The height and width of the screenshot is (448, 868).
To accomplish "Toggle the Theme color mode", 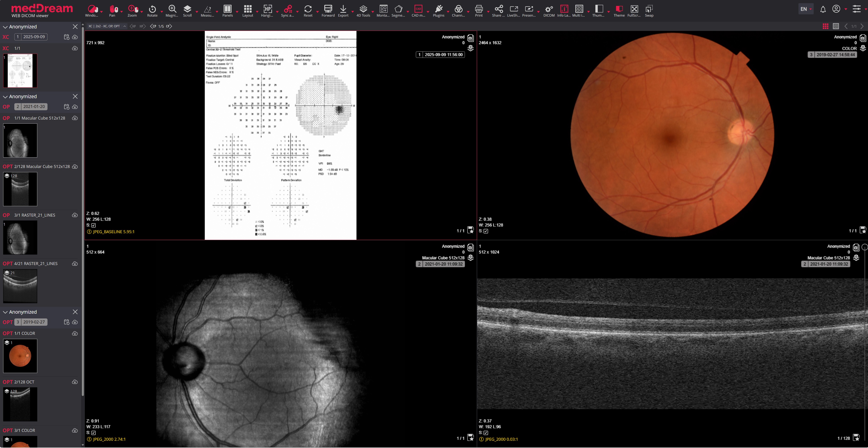I will click(x=619, y=11).
